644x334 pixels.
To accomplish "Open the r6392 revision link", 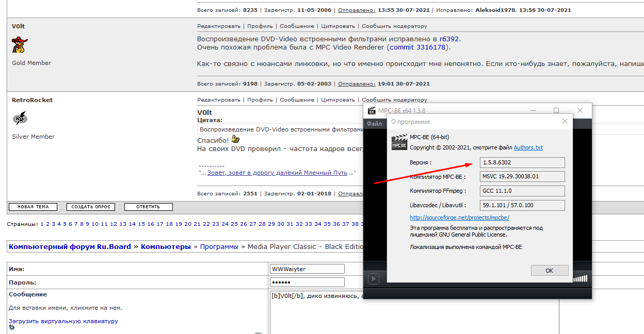I will tap(449, 39).
